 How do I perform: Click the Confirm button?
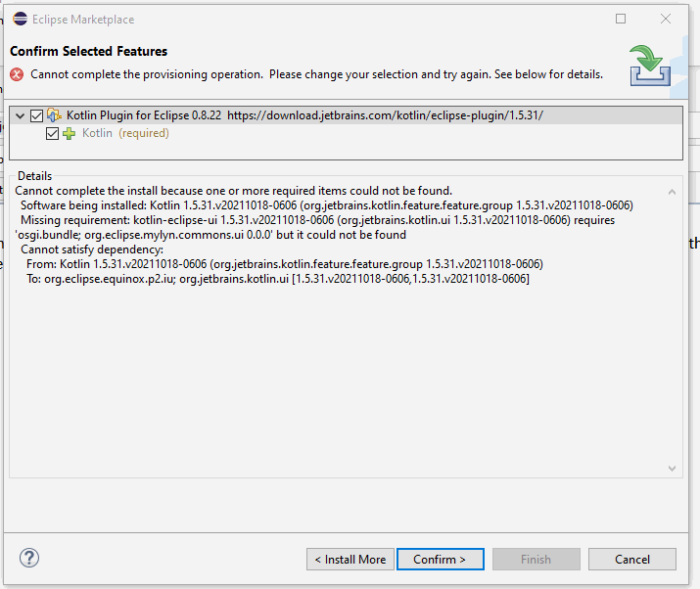(x=441, y=560)
